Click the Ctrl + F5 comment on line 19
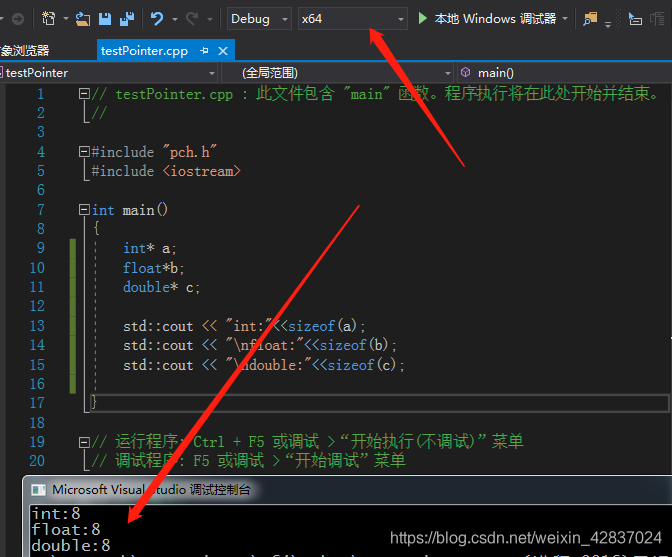Viewport: 672px width, 557px height. pos(307,442)
